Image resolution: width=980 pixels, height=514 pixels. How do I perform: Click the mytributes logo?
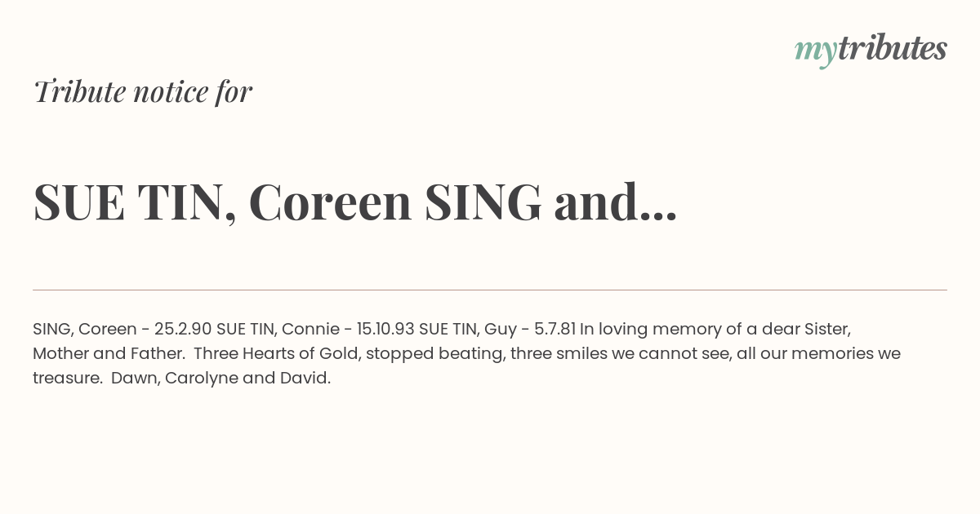click(x=871, y=49)
